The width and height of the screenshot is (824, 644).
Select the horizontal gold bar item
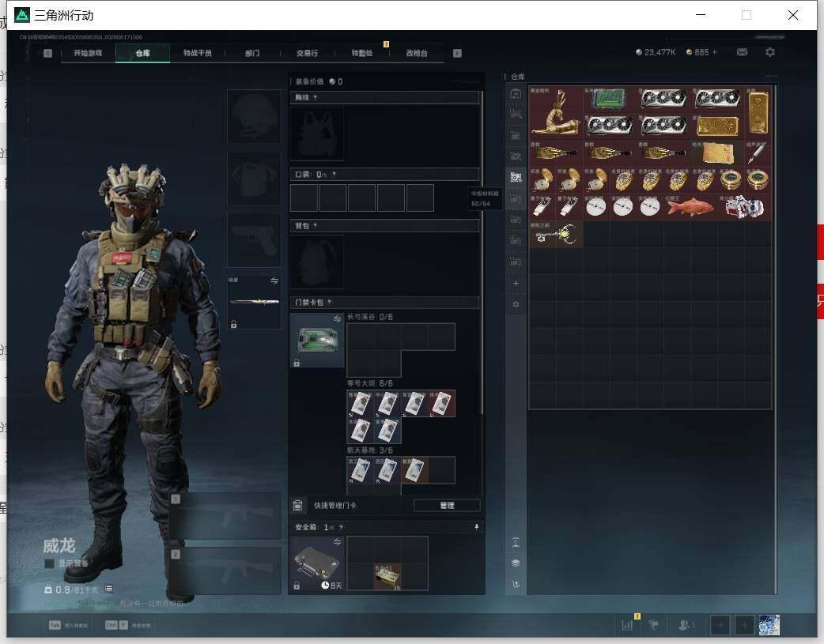(x=717, y=126)
